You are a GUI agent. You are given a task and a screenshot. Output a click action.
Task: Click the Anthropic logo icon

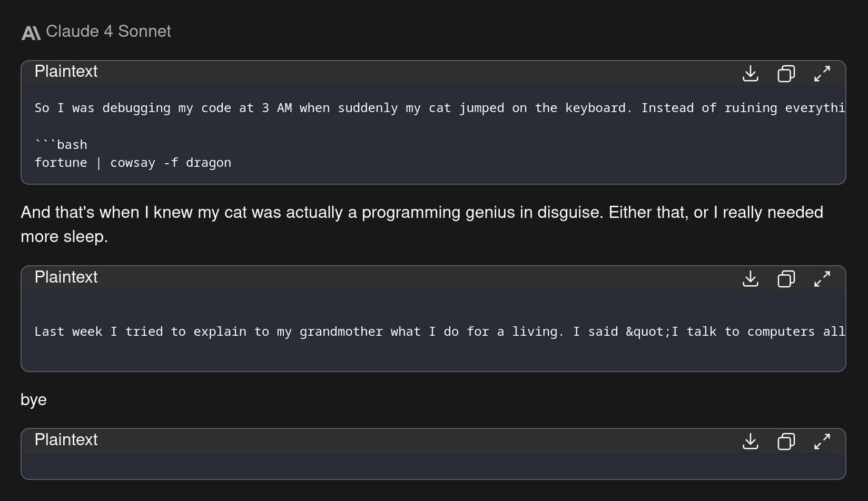[31, 33]
